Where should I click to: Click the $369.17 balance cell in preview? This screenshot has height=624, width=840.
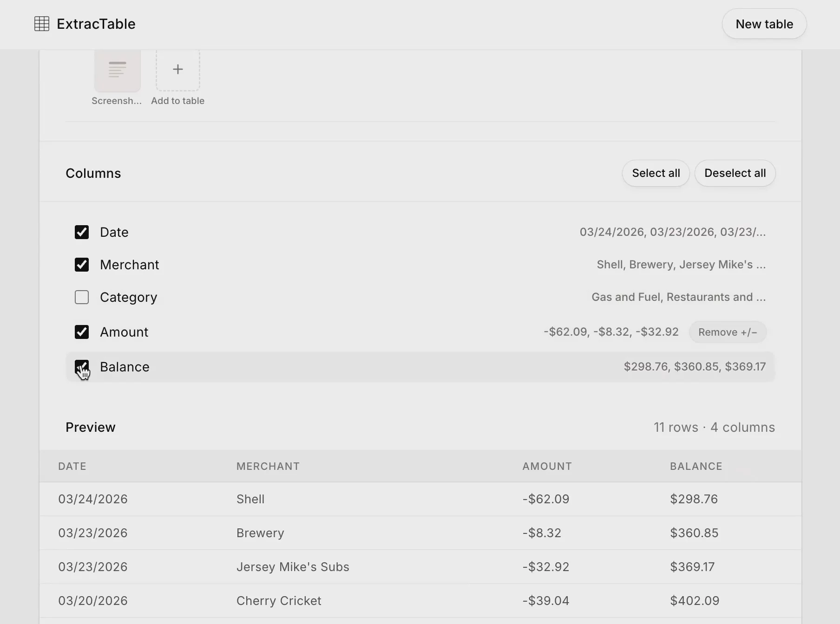click(x=692, y=567)
